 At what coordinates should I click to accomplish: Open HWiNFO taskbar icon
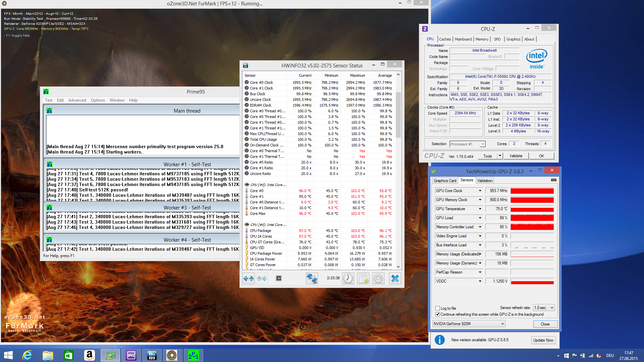coord(152,355)
